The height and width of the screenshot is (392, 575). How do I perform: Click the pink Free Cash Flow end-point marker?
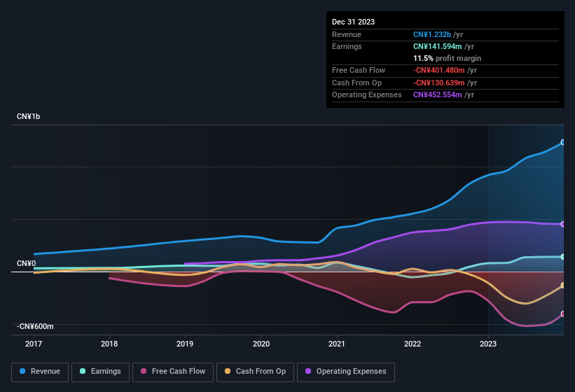point(563,314)
